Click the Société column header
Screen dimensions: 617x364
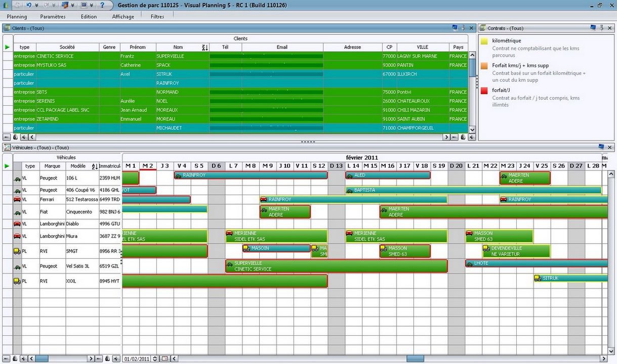pos(67,47)
